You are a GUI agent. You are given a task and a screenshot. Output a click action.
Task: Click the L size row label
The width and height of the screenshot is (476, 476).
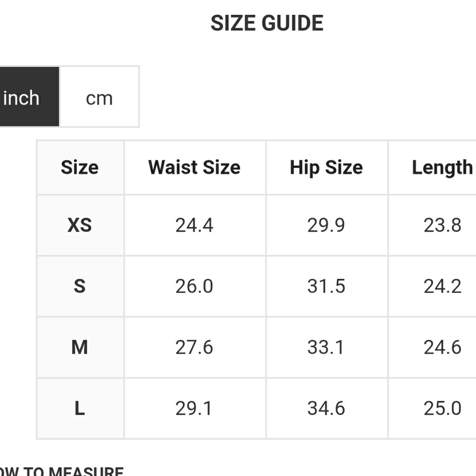point(80,408)
